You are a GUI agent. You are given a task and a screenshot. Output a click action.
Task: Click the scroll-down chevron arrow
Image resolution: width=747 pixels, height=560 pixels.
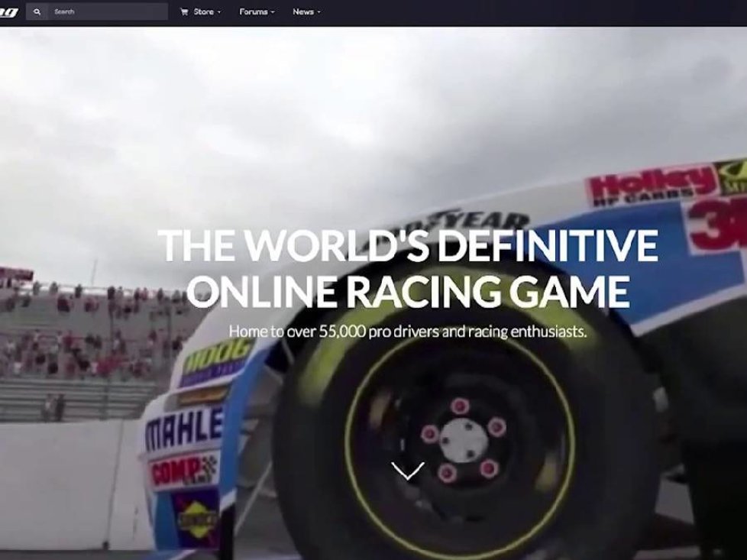pyautogui.click(x=408, y=471)
